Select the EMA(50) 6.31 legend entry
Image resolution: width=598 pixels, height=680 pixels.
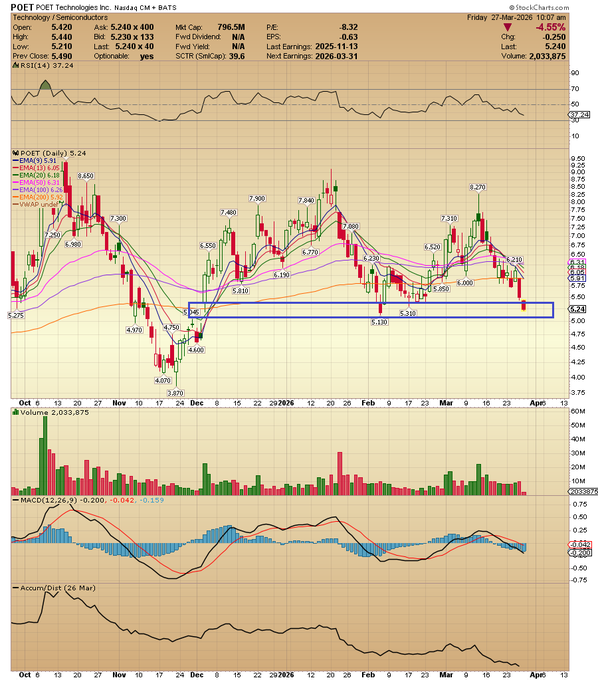click(x=36, y=183)
